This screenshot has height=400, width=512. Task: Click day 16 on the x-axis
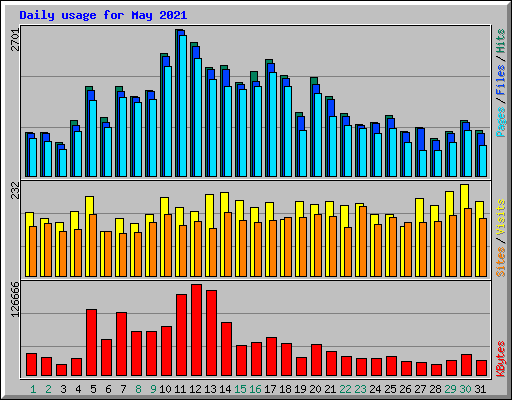pyautogui.click(x=255, y=389)
